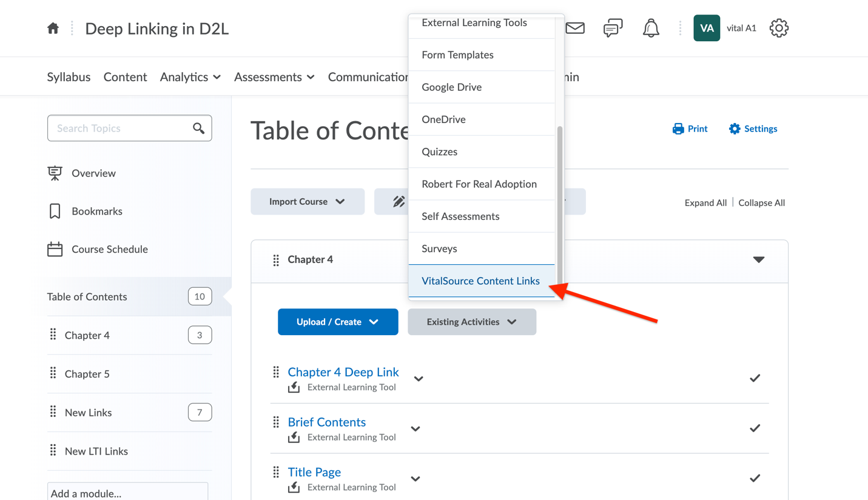The width and height of the screenshot is (868, 500).
Task: Expand the Upload / Create dropdown
Action: 338,322
